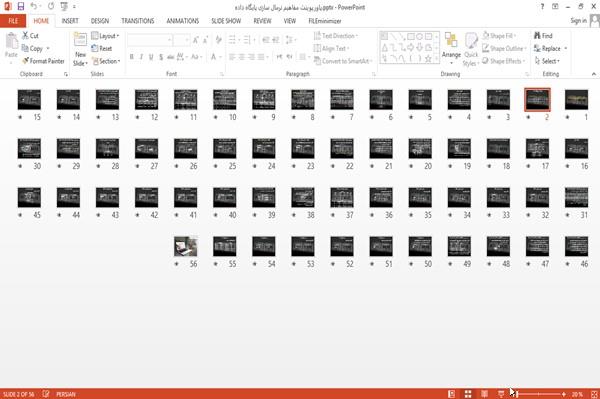Click the Save icon in quick access toolbar
Image resolution: width=600 pixels, height=399 pixels.
(x=21, y=6)
